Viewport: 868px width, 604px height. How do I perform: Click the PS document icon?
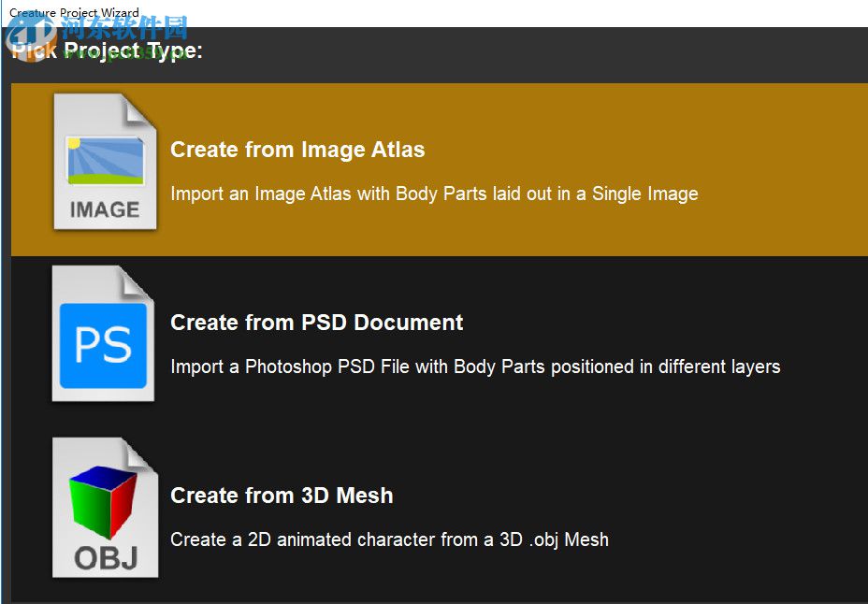(x=103, y=334)
